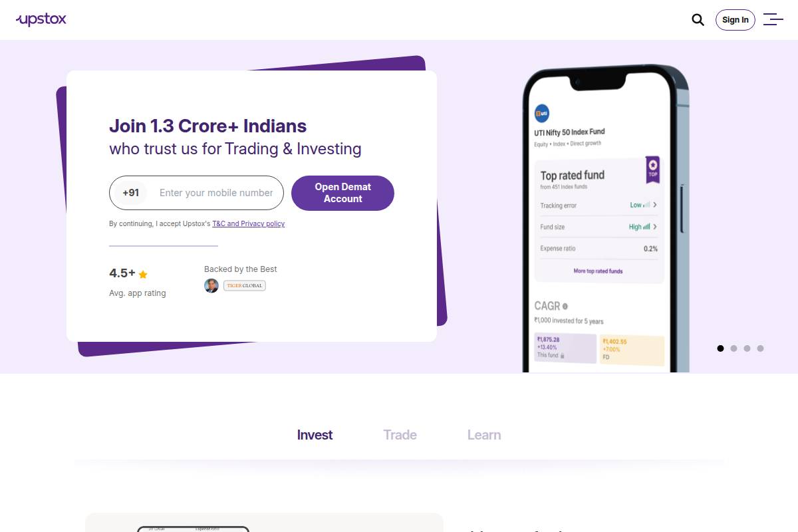Select the first carousel dot
The image size is (798, 532).
(x=720, y=348)
